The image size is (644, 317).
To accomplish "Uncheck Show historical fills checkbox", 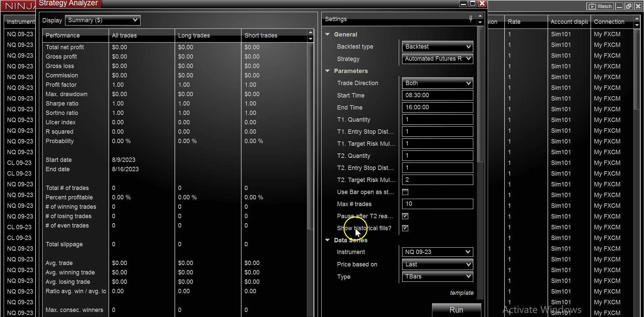I will (405, 228).
